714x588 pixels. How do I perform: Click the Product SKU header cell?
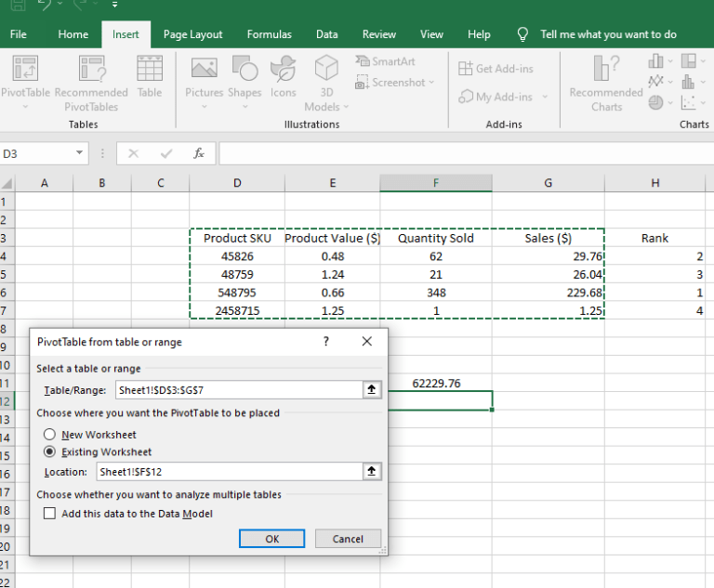point(237,238)
